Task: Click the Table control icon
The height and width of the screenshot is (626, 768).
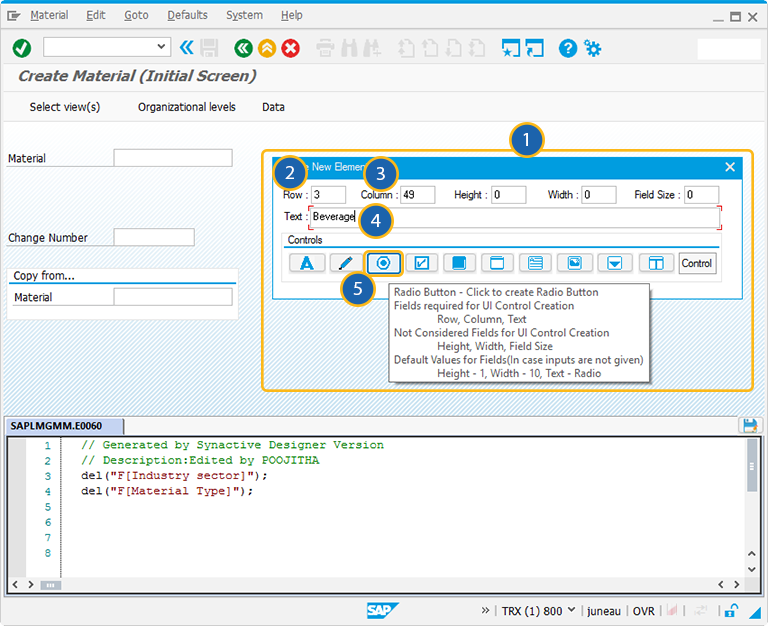Action: [656, 263]
